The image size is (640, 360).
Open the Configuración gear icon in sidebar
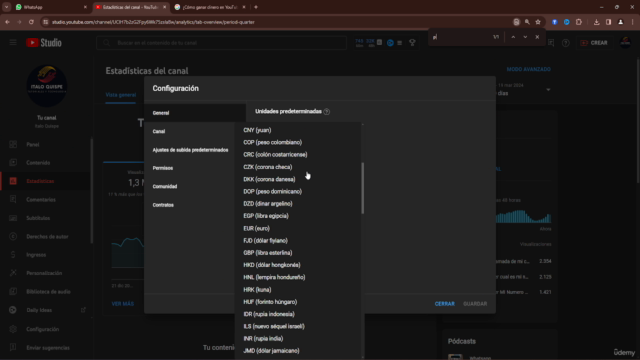tap(13, 329)
